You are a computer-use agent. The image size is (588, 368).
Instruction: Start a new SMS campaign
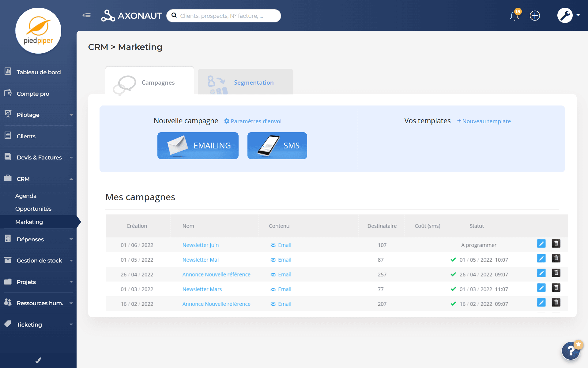tap(277, 146)
